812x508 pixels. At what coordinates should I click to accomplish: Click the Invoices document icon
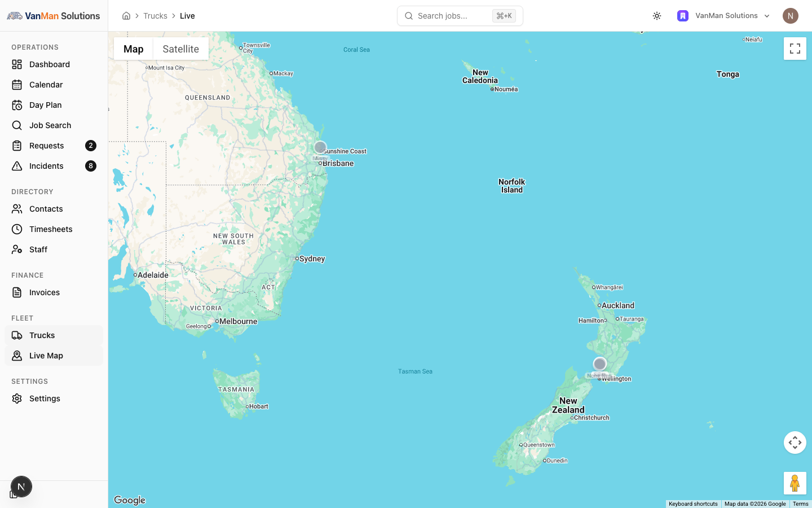click(x=17, y=292)
